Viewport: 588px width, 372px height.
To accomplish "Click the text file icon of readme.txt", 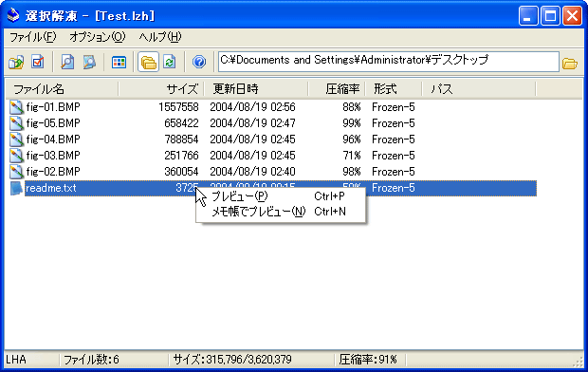I will click(x=16, y=188).
